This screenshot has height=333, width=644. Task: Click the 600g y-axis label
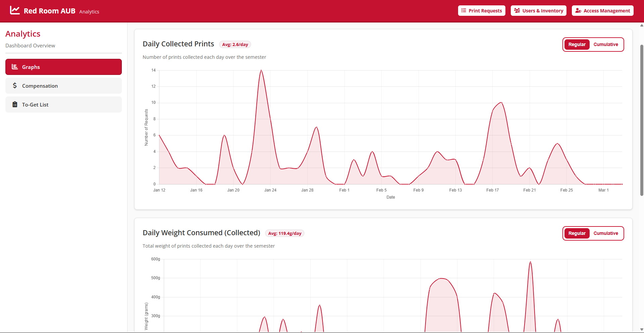click(x=155, y=259)
